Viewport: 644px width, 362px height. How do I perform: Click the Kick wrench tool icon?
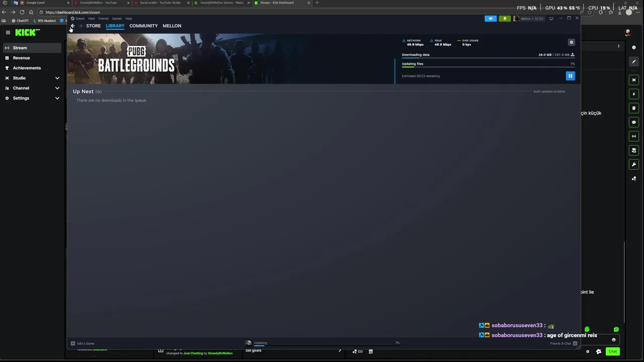click(634, 164)
